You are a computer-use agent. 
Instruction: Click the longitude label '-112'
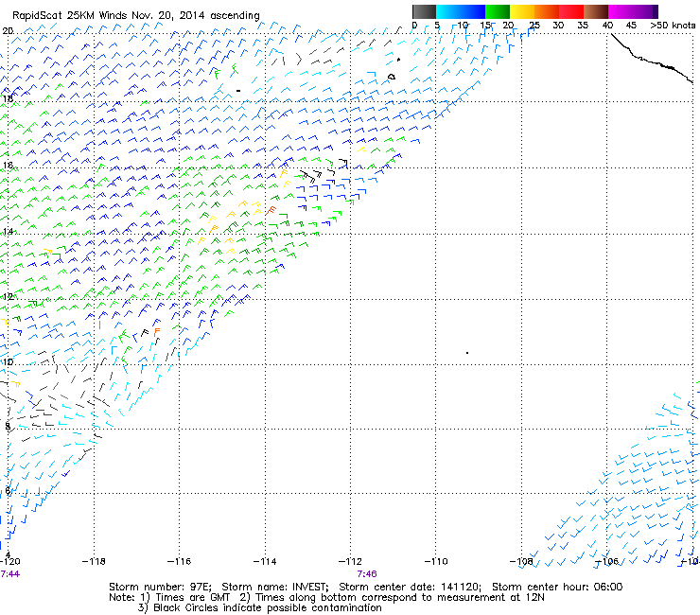[x=350, y=561]
